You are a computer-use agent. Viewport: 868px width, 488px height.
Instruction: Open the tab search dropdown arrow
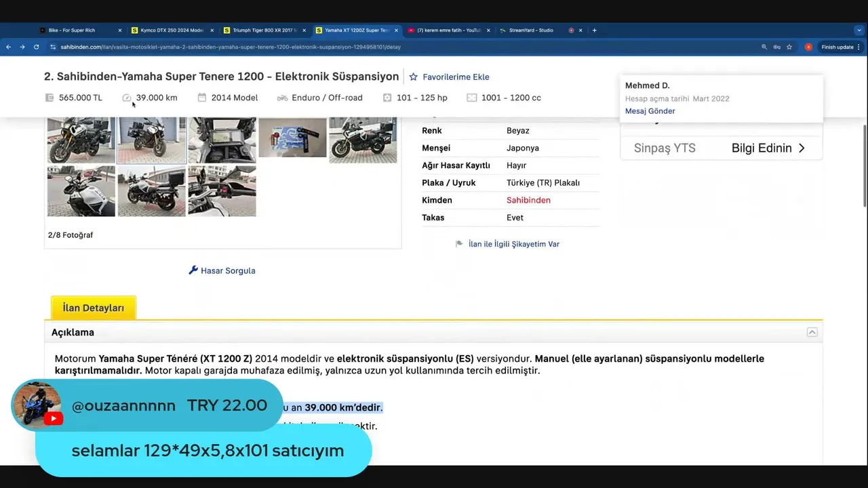tap(859, 30)
